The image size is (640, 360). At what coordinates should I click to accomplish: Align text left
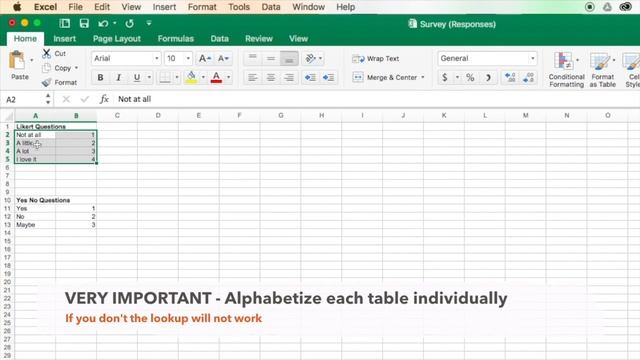point(253,78)
